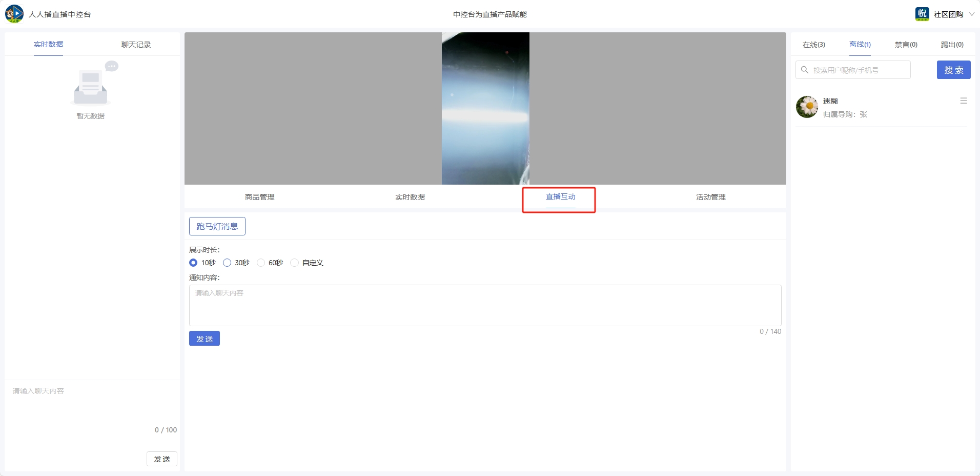Open the menu icon for user 迷糊
This screenshot has width=980, height=476.
click(x=964, y=101)
